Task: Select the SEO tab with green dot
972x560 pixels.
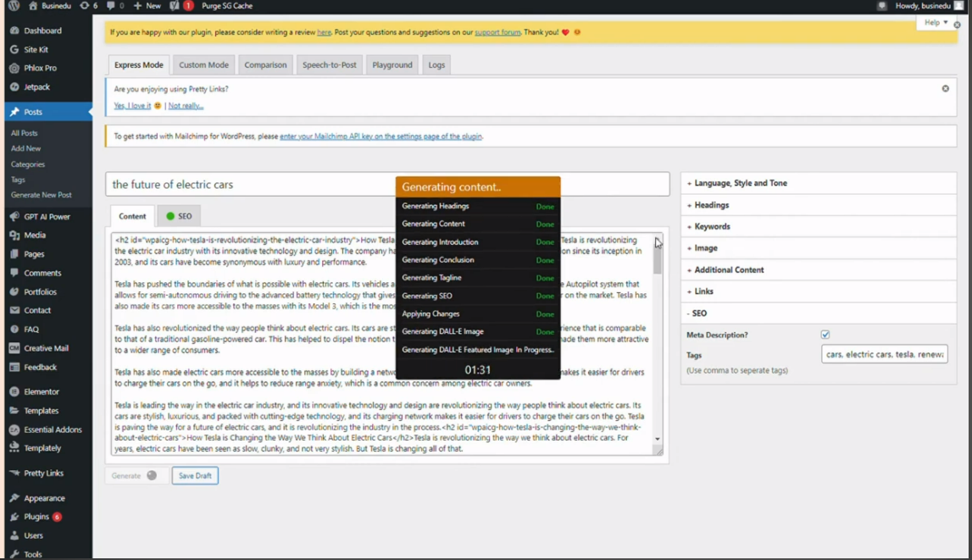Action: 179,216
